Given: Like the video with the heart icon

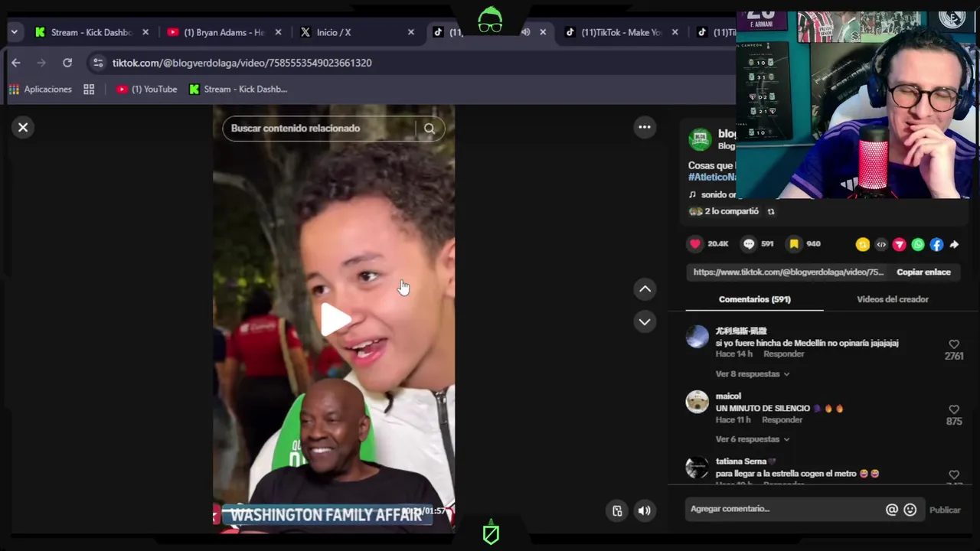Looking at the screenshot, I should click(x=695, y=244).
